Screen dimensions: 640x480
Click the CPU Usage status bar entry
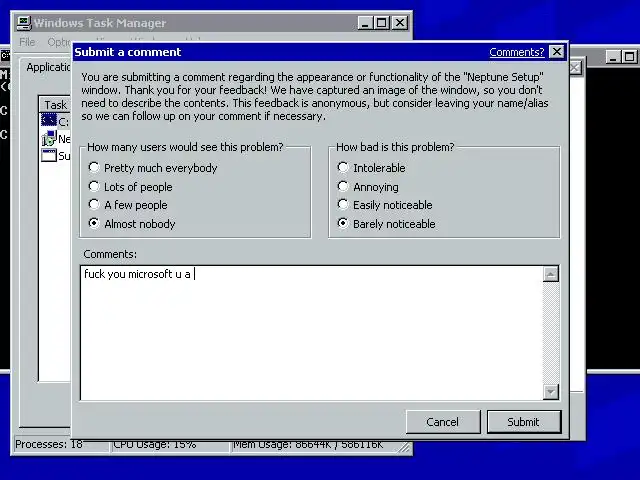tap(155, 444)
